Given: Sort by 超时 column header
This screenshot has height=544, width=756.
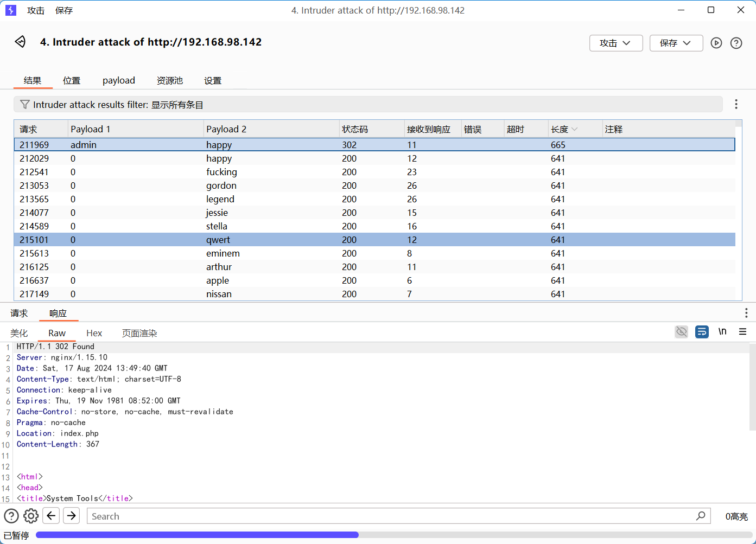Looking at the screenshot, I should coord(526,129).
